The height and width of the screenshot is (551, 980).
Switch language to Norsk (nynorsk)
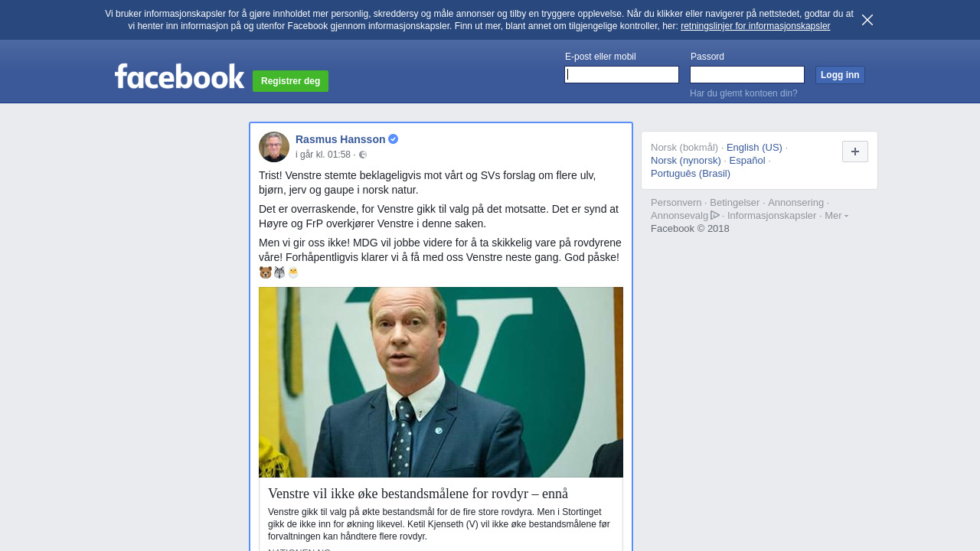pos(686,161)
